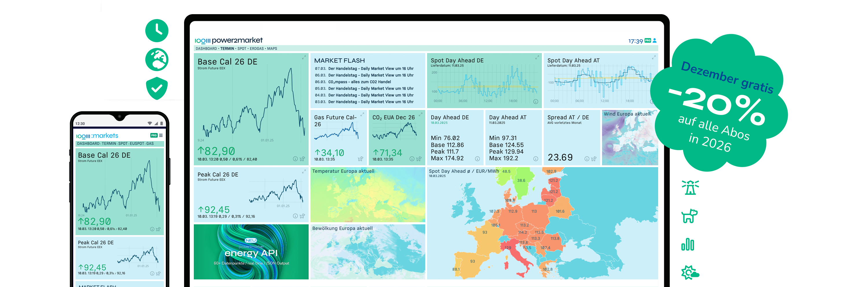Screen dimensions: 868x287
Task: Expand the CO₂ EUA Dec 26 chart
Action: (420, 115)
